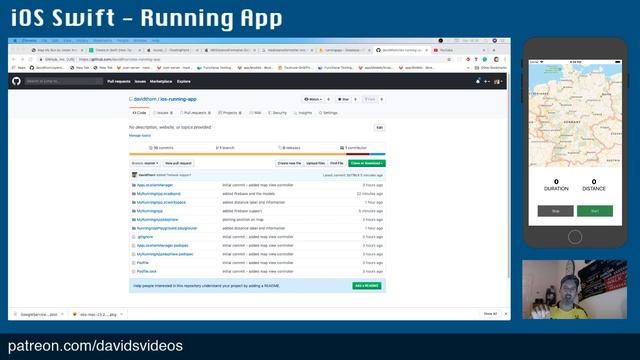Open Marketplace in GitHub header

[161, 82]
